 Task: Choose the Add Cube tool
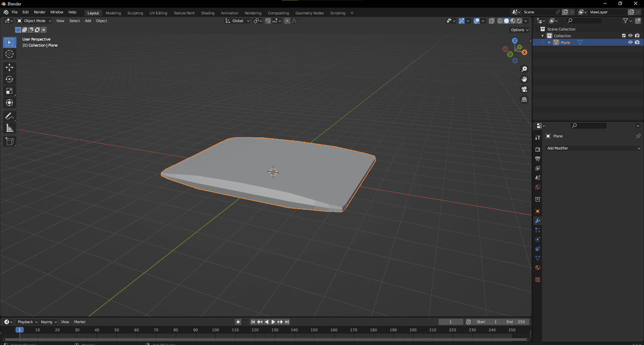coord(10,141)
